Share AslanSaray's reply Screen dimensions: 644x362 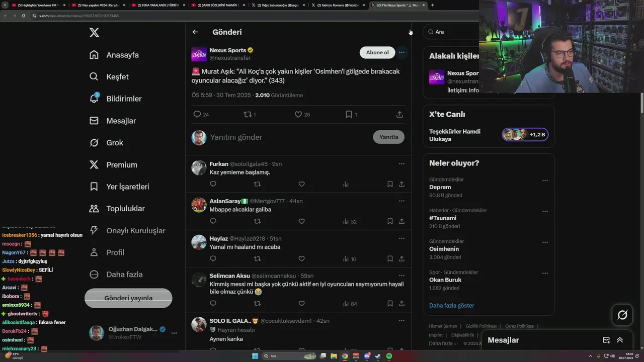[x=401, y=221]
